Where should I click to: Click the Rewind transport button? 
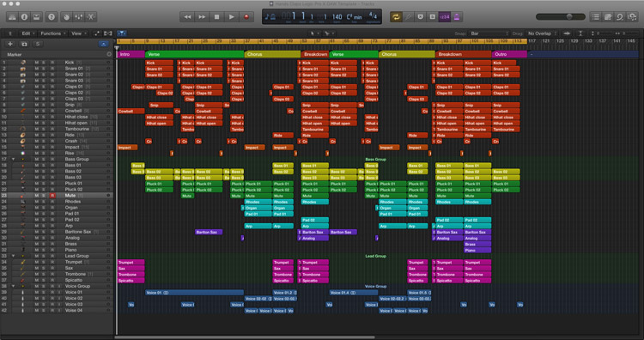(187, 17)
